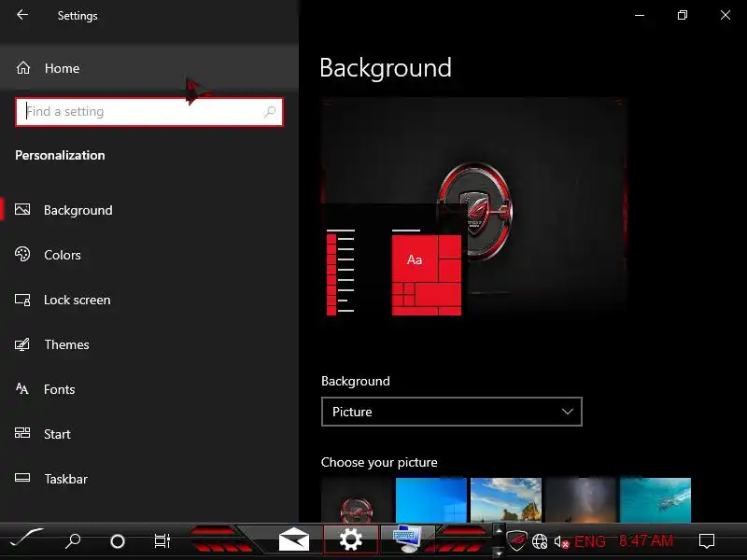This screenshot has width=747, height=560.
Task: Open Start settings page
Action: point(149,434)
